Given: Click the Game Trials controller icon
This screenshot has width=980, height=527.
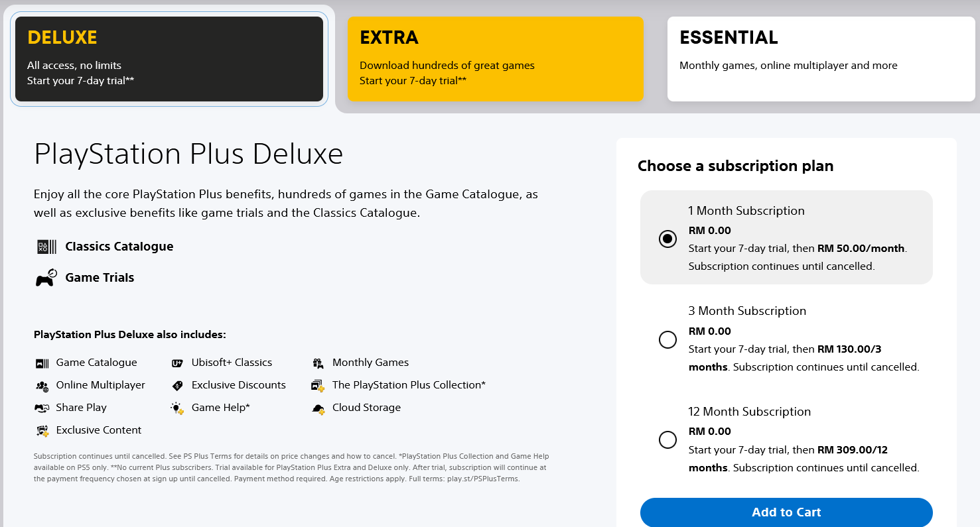Looking at the screenshot, I should click(x=44, y=277).
